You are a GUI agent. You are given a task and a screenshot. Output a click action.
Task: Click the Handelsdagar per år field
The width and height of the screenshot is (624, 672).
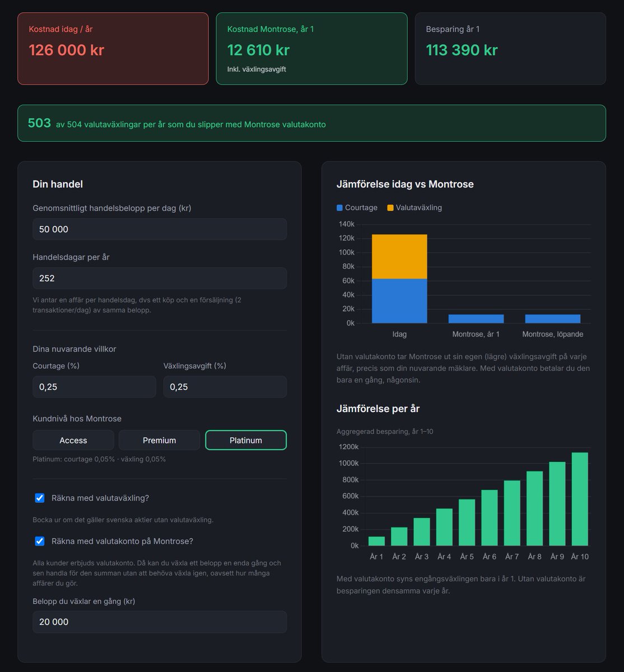point(160,278)
